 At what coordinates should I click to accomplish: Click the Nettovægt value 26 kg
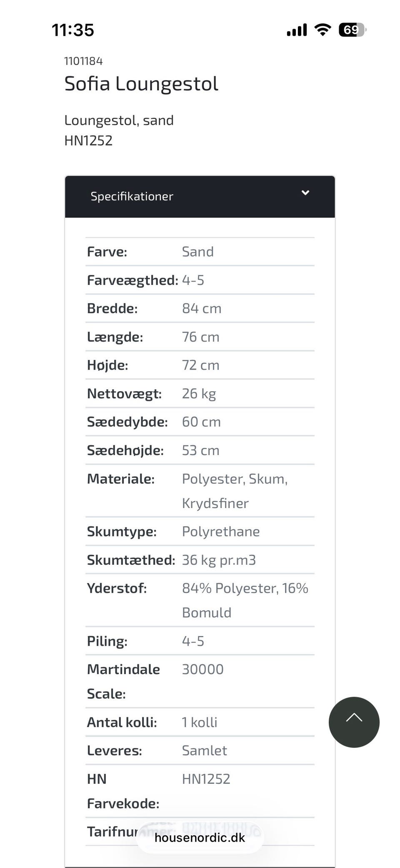click(x=199, y=394)
